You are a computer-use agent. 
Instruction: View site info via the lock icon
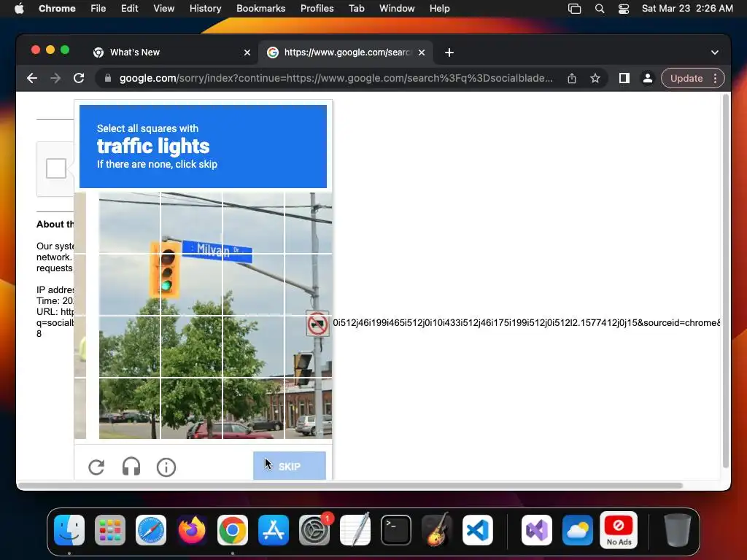108,78
